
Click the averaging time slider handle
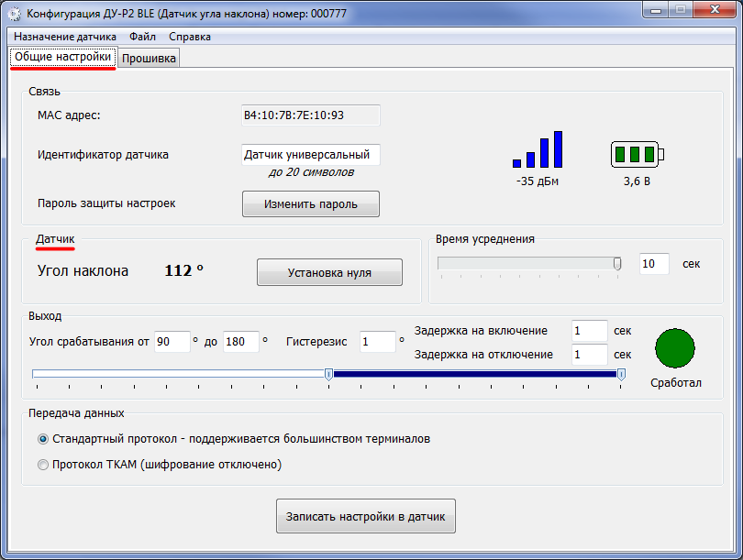tap(617, 263)
